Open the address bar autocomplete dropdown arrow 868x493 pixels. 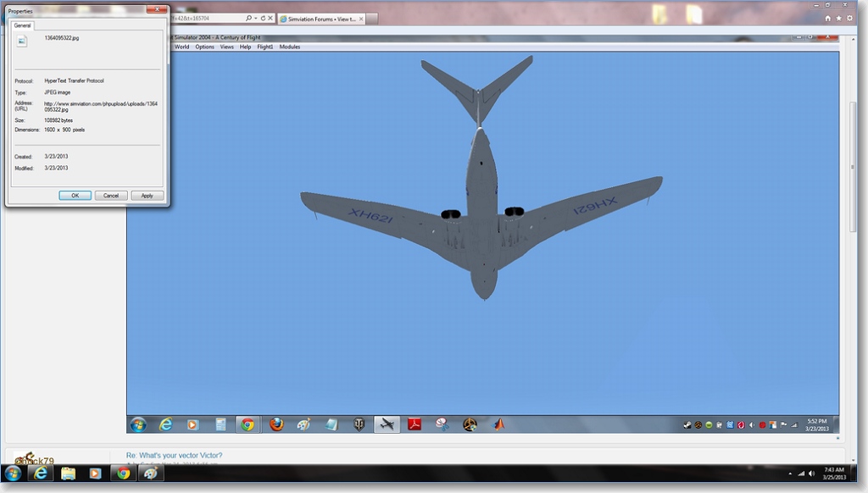[256, 19]
